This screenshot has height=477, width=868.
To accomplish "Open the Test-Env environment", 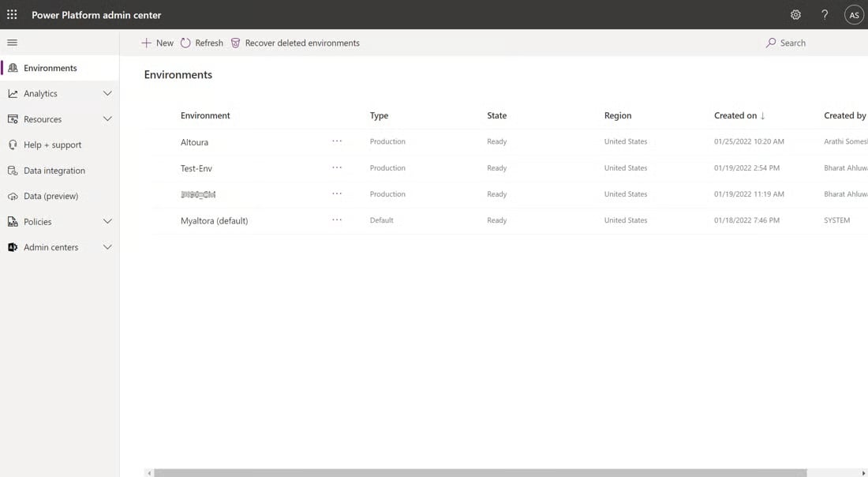I will [196, 168].
